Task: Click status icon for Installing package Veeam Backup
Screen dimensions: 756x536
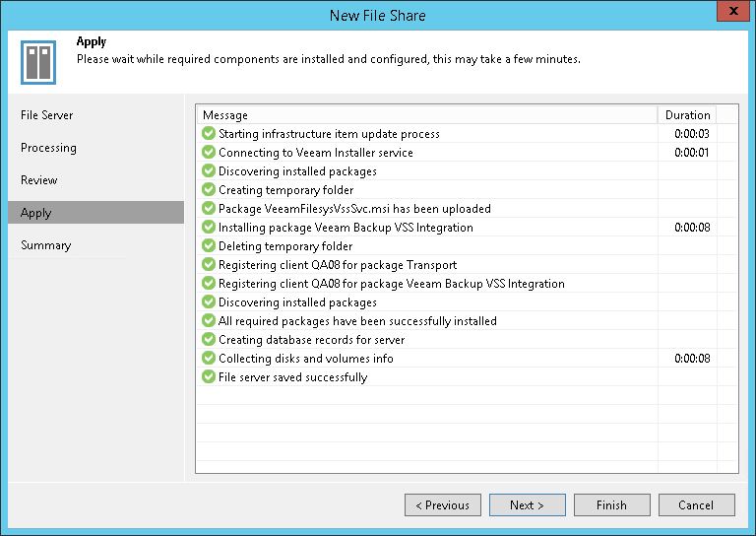Action: [208, 228]
